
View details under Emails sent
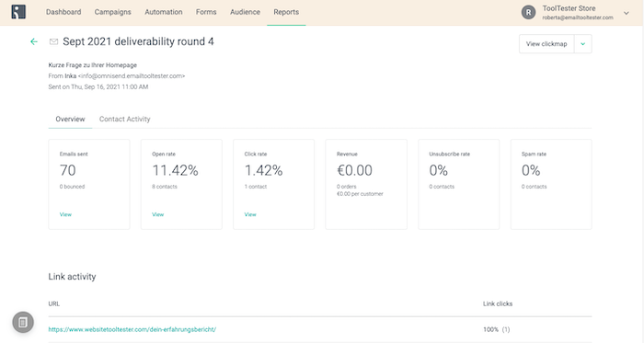coord(65,214)
